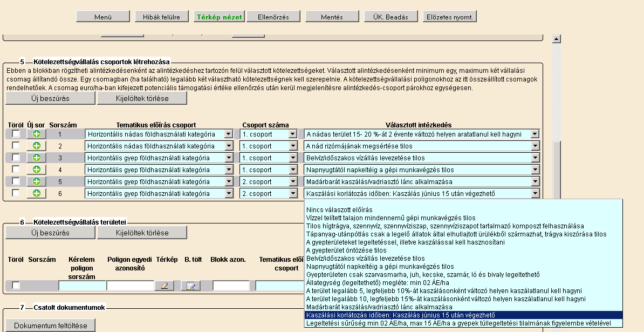The height and width of the screenshot is (332, 644).
Task: Tick the delete checkbox for row 6
Action: tap(16, 193)
